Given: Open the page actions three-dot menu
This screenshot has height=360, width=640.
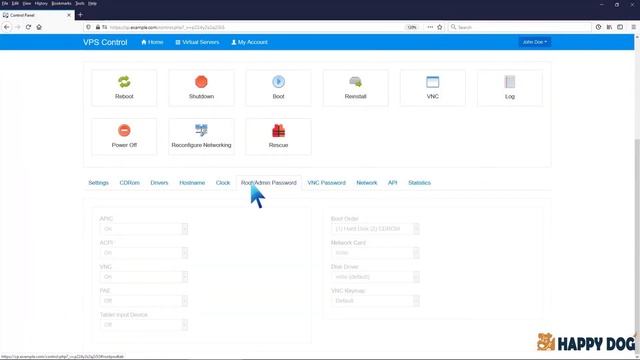Looking at the screenshot, I should pyautogui.click(x=430, y=27).
